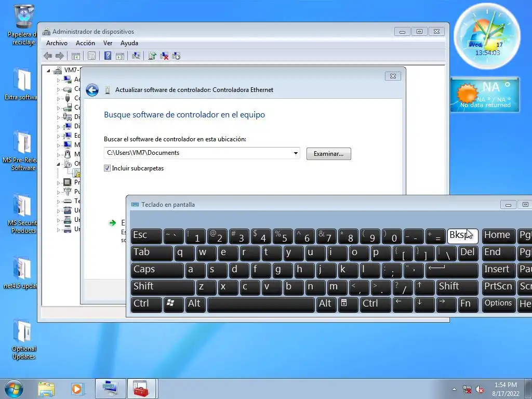The image size is (532, 399).
Task: Select the MS Security Products desktop folder
Action: pyautogui.click(x=22, y=214)
